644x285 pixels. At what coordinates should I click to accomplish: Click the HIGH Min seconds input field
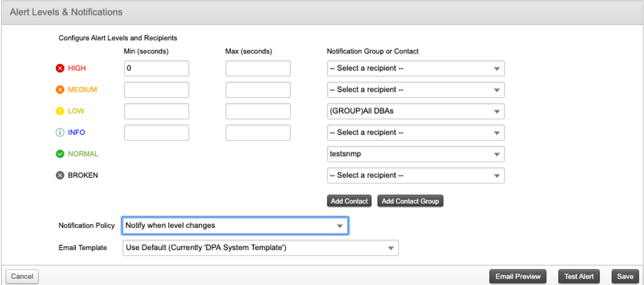pos(156,68)
